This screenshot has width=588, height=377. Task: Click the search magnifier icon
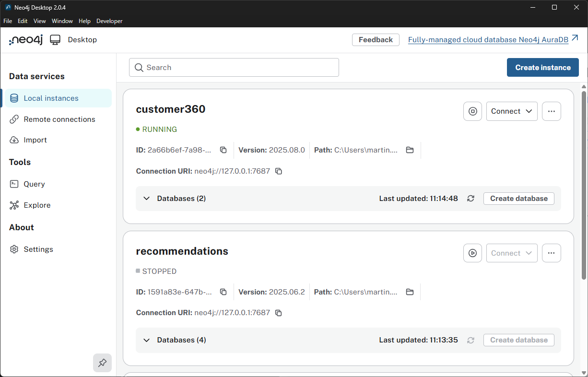tap(139, 68)
